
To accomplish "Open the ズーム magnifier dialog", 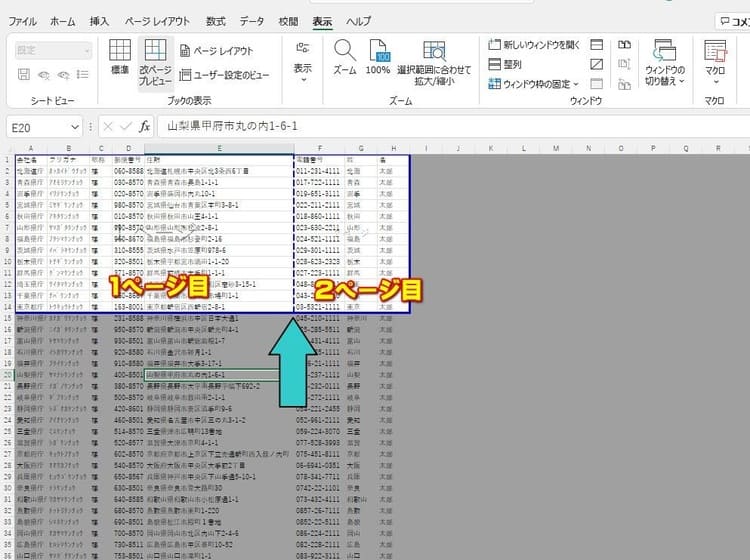I will point(344,57).
